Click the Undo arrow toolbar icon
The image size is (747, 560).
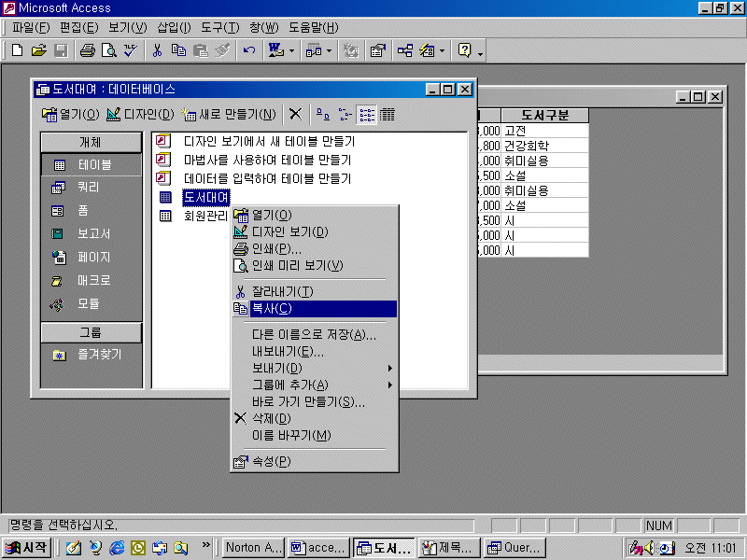[x=249, y=50]
